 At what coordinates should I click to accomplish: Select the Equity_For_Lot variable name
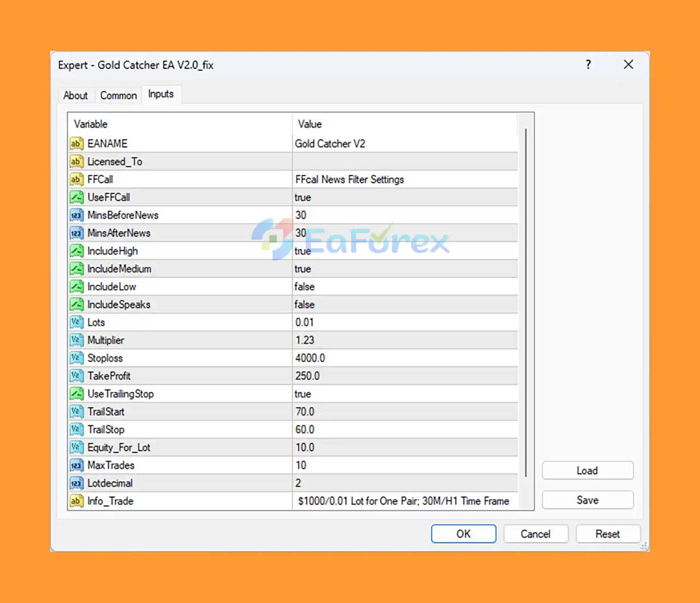pos(119,448)
